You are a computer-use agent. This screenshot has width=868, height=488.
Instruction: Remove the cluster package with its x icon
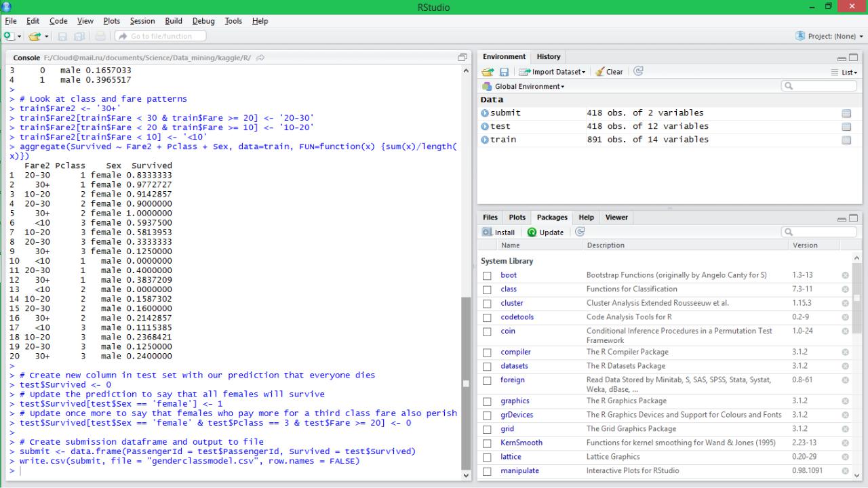pyautogui.click(x=846, y=303)
